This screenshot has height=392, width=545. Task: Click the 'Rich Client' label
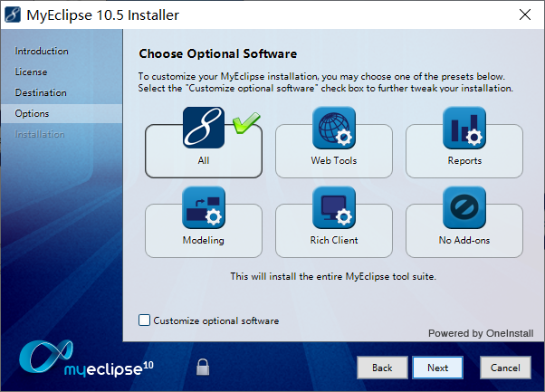click(334, 240)
